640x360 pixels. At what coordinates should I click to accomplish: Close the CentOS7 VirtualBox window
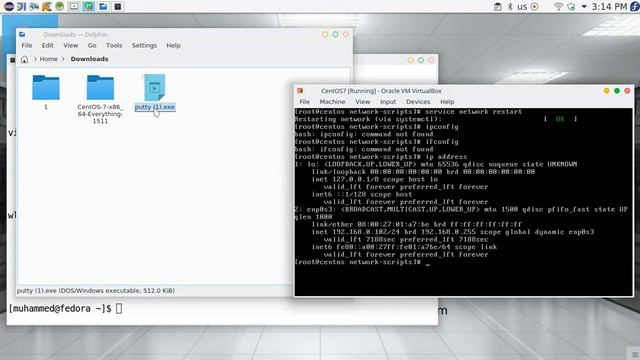627,91
